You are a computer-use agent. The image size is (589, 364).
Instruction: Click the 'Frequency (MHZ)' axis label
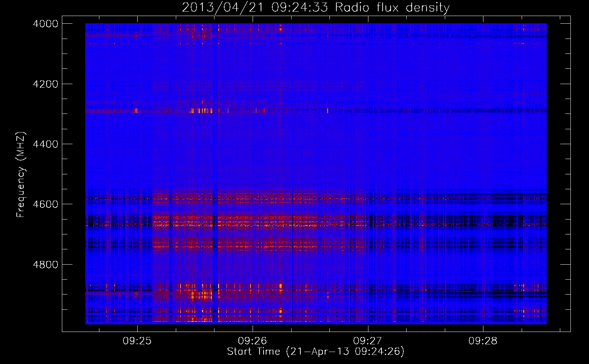click(x=21, y=174)
